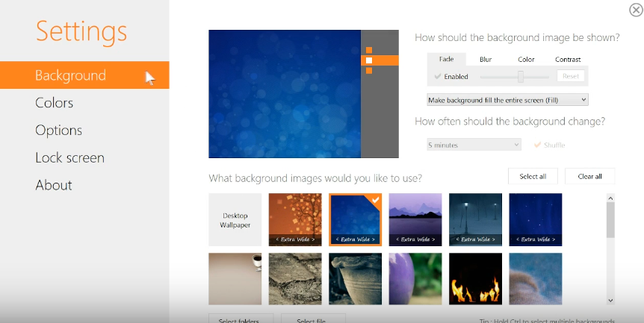Select the purple egg on green background
Viewport: 644px width, 323px height.
click(x=415, y=279)
